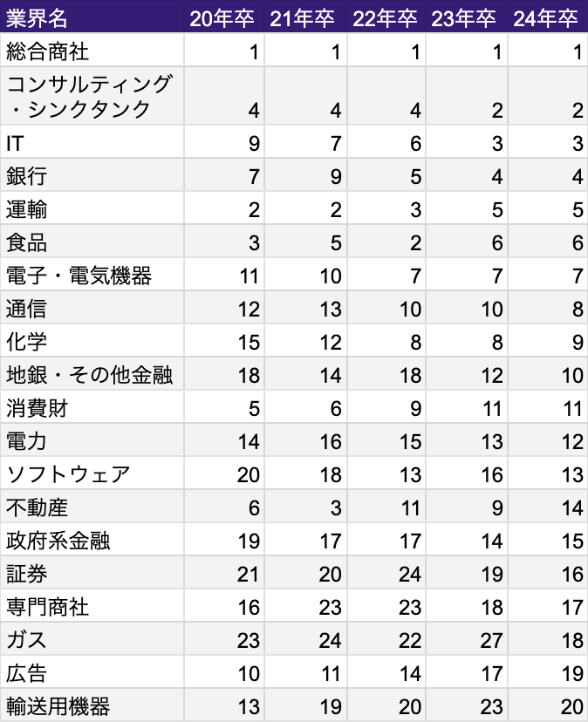Image resolution: width=588 pixels, height=722 pixels.
Task: Click the IT industry name cell
Action: (x=15, y=143)
